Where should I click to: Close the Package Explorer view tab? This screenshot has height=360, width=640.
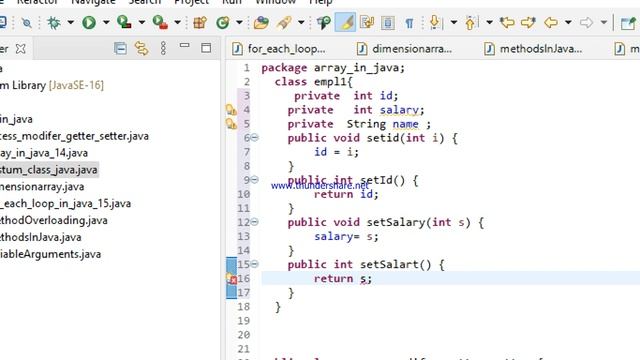[x=20, y=49]
